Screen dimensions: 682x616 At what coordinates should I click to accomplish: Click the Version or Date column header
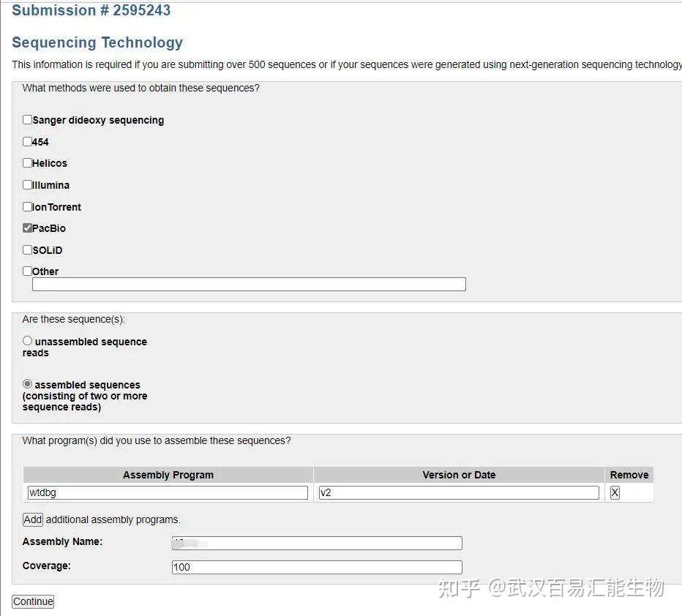459,475
